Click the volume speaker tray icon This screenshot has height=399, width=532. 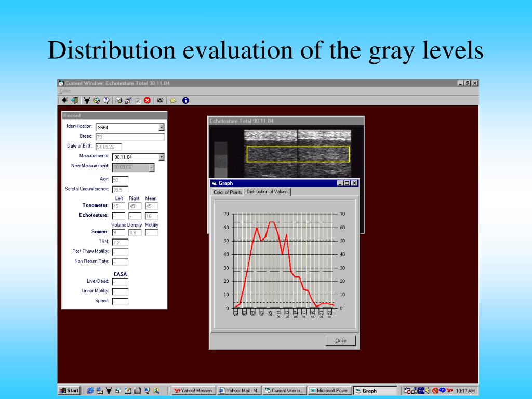tap(427, 391)
